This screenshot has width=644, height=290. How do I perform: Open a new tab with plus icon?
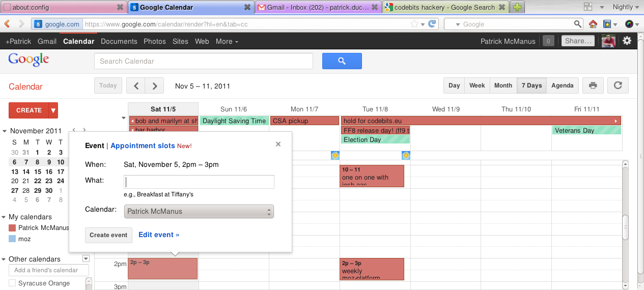click(x=517, y=7)
